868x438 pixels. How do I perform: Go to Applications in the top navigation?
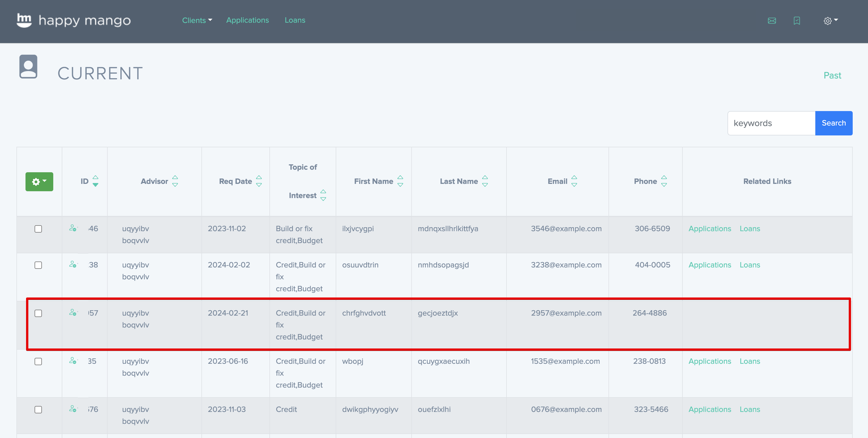(247, 20)
